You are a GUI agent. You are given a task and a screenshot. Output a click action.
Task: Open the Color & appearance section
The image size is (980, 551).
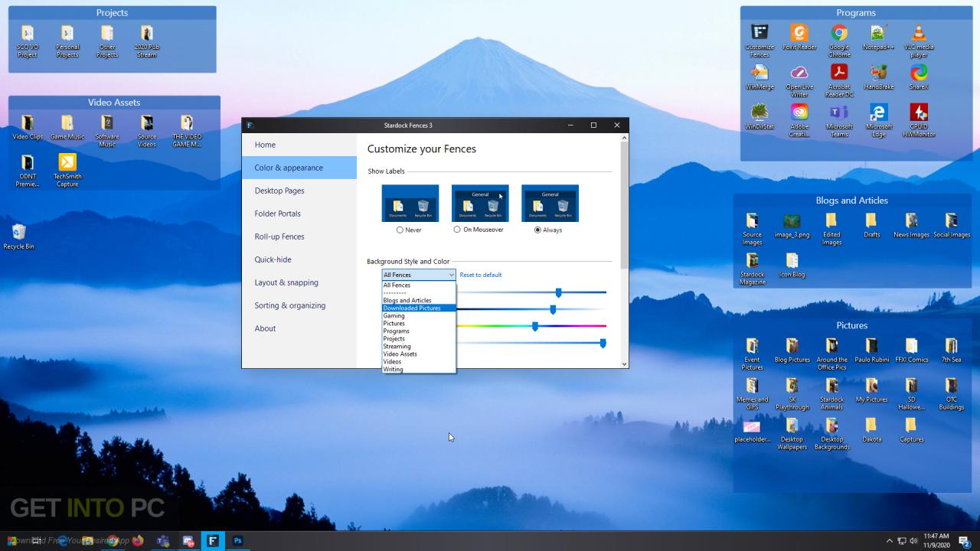pyautogui.click(x=299, y=168)
